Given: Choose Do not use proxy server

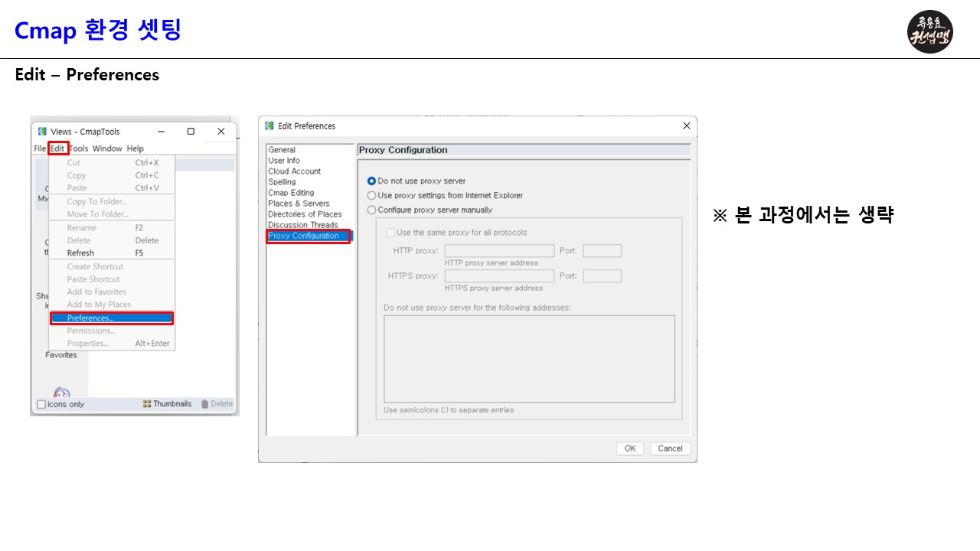Looking at the screenshot, I should (x=372, y=181).
